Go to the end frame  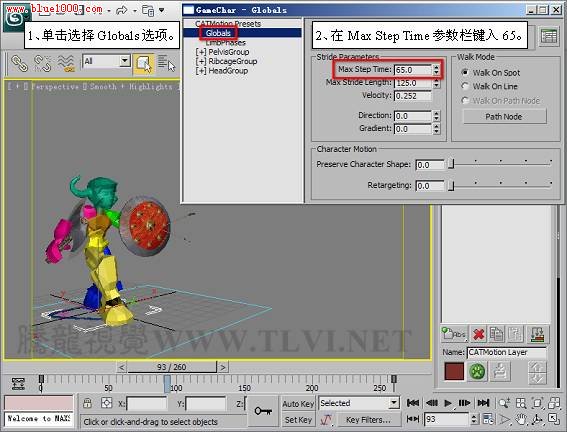point(483,403)
